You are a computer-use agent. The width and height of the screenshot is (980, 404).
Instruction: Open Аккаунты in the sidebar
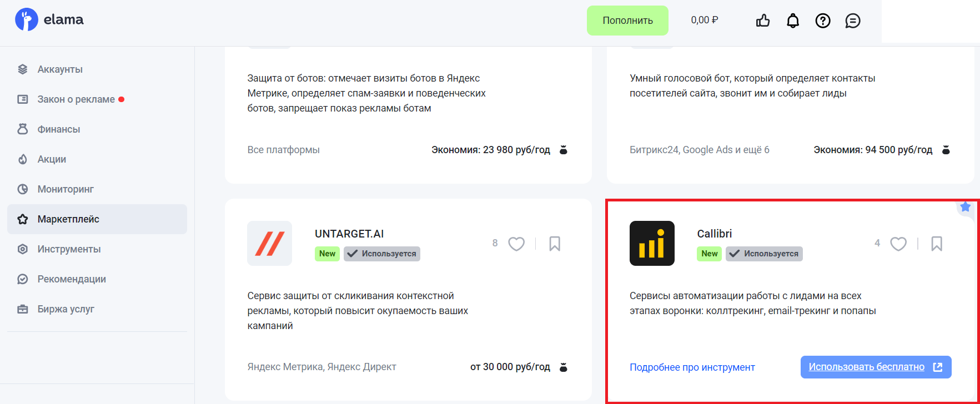point(97,69)
